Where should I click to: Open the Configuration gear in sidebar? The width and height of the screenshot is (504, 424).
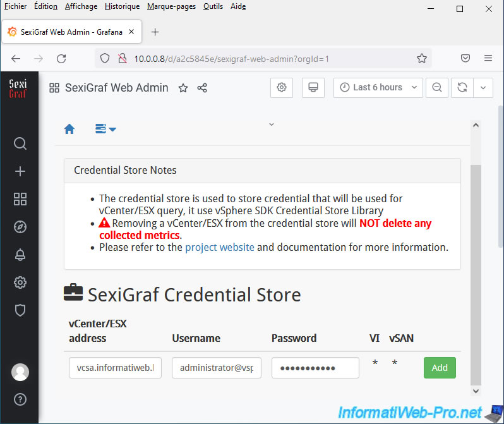pos(20,282)
